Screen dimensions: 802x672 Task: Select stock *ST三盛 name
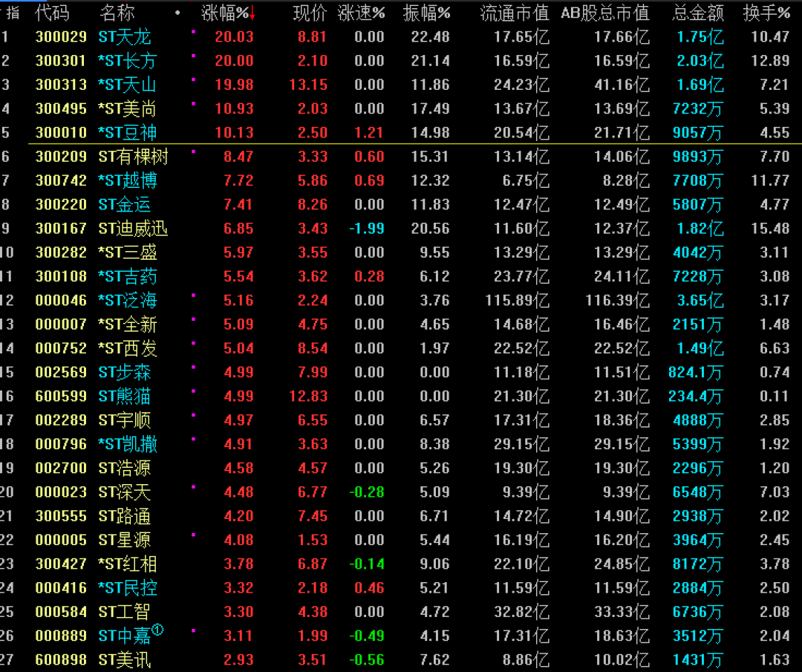(128, 252)
